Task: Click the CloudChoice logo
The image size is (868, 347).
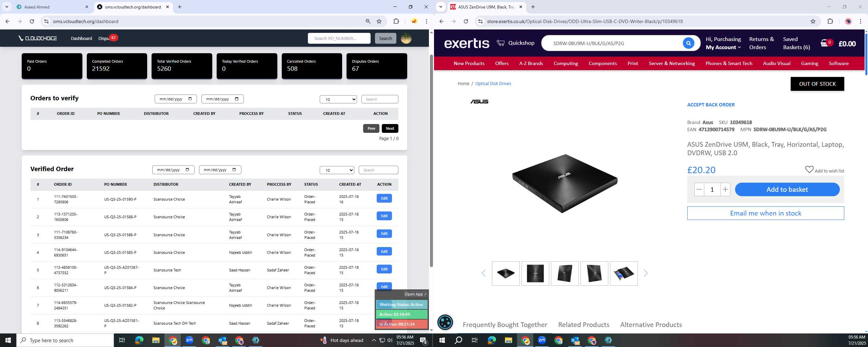Action: (38, 38)
